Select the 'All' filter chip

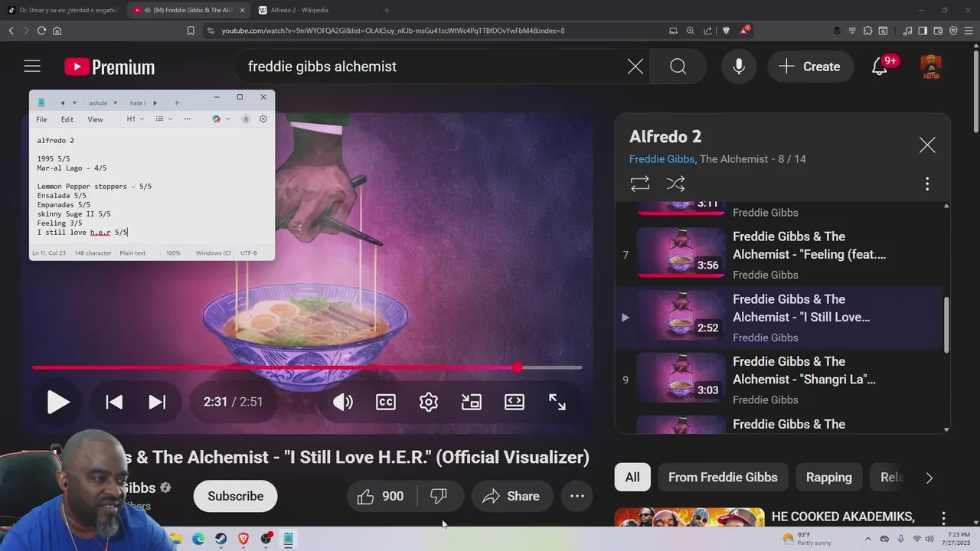click(x=632, y=478)
